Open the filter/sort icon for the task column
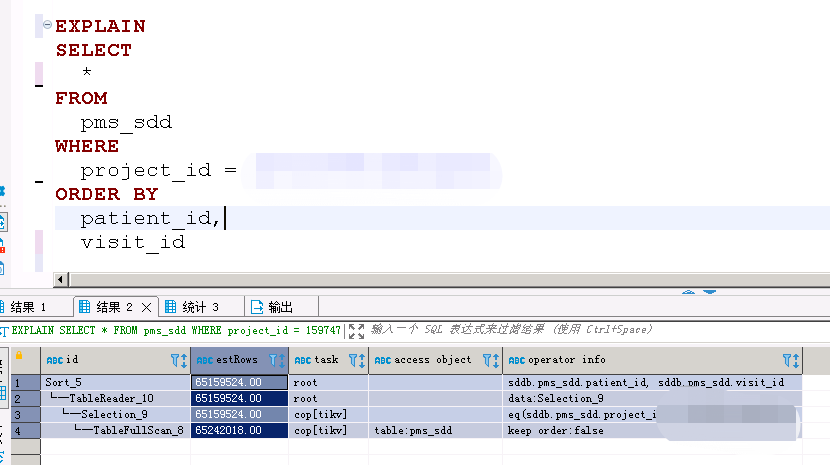Image resolution: width=830 pixels, height=465 pixels. (x=357, y=361)
